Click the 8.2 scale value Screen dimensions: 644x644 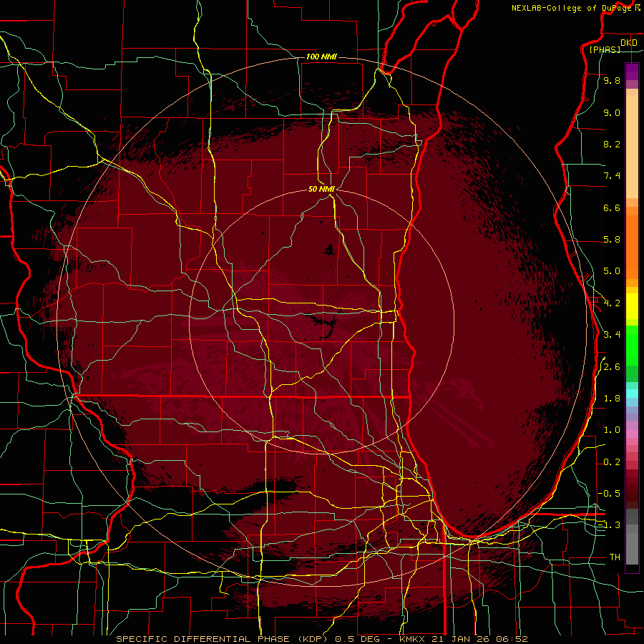612,144
